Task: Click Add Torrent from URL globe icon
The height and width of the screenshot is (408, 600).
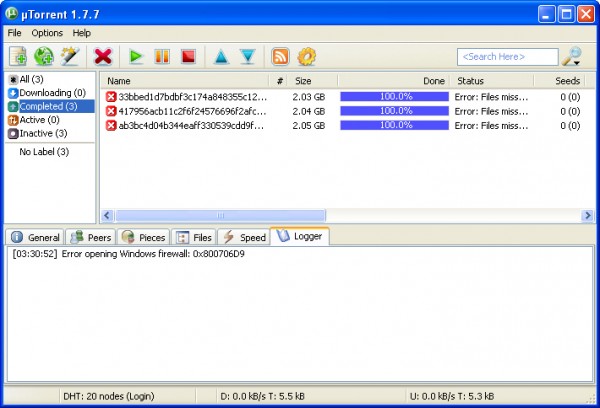Action: (44, 57)
